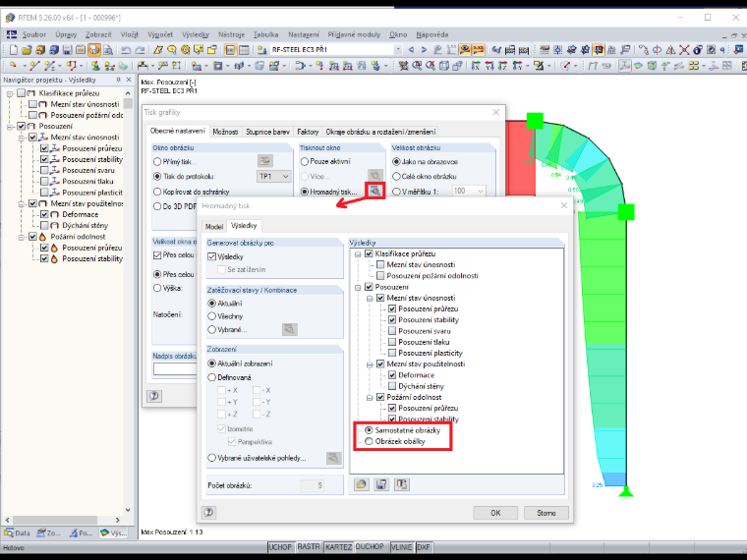
Task: Click the selection icon beside Vybrané option
Action: pos(290,329)
